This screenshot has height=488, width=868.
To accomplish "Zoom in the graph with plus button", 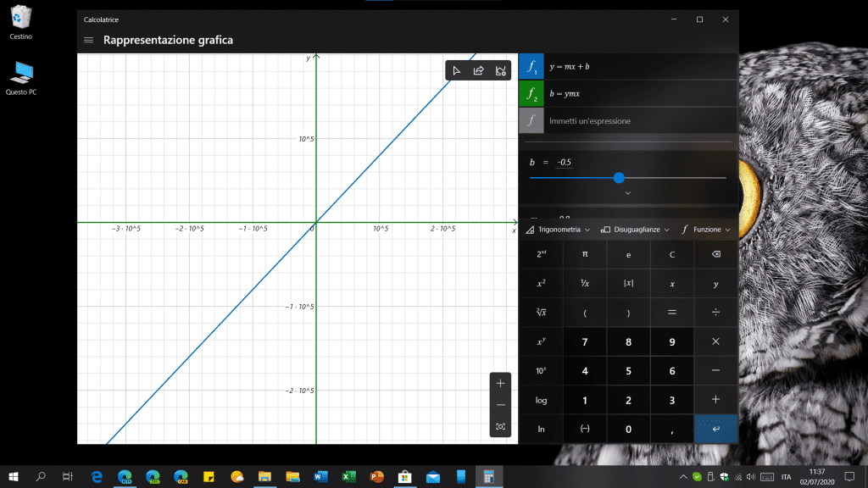I will [x=500, y=383].
